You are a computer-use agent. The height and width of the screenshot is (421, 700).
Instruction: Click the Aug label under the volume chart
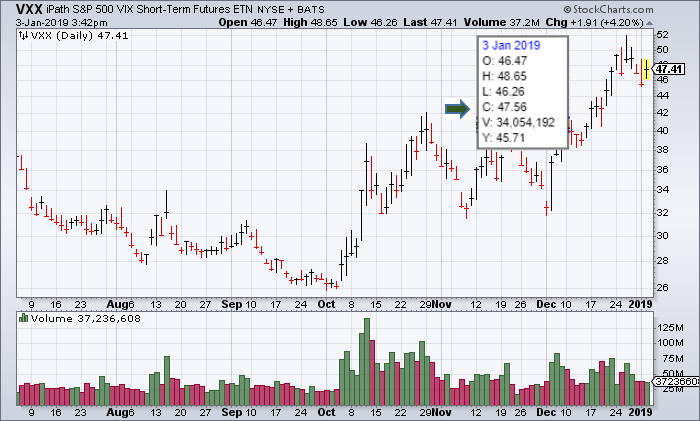click(117, 412)
